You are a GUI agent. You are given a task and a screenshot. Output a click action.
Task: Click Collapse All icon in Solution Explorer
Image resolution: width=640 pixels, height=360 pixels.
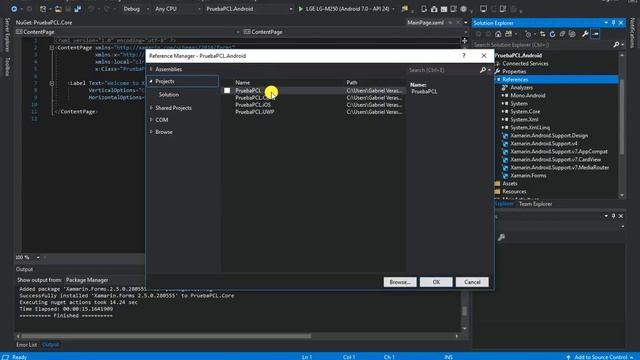click(562, 34)
